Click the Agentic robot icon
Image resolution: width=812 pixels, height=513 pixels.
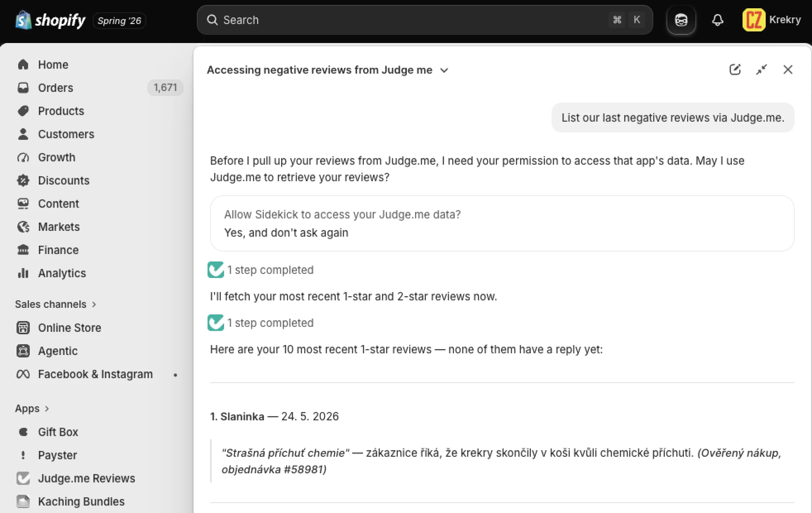click(x=23, y=351)
